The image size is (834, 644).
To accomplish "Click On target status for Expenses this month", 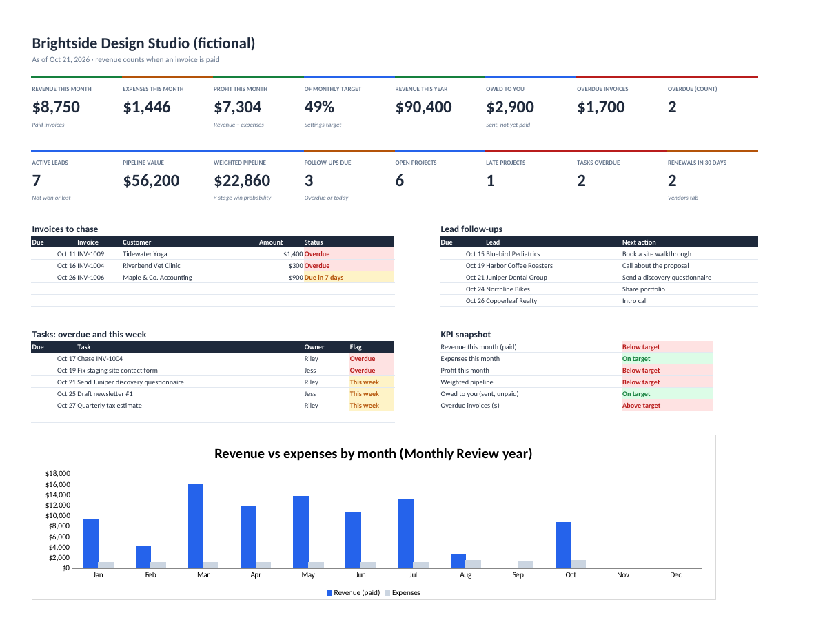I will coord(667,359).
